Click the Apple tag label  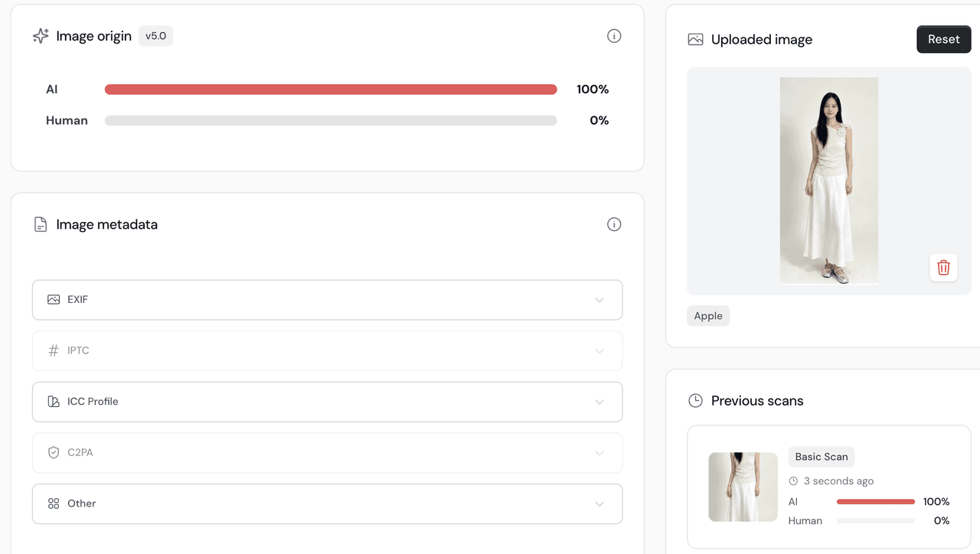[708, 316]
